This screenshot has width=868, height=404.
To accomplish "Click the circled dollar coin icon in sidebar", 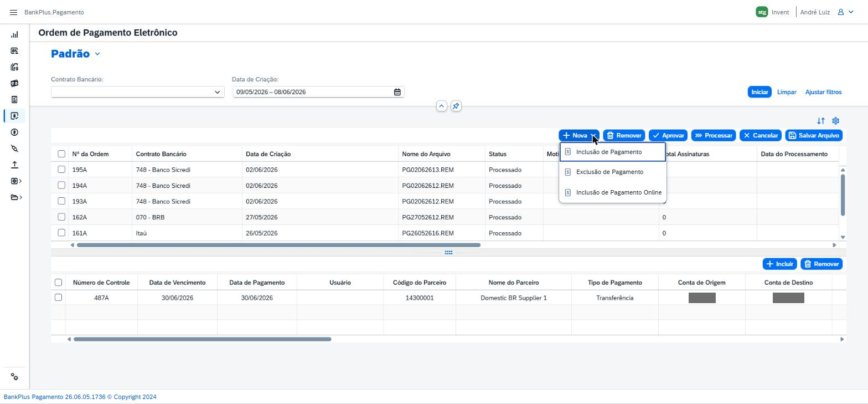I will coord(14,132).
